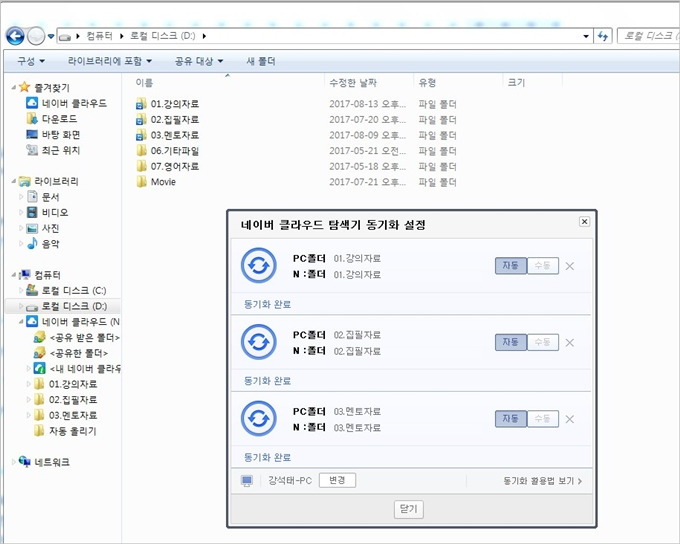Screen dimensions: 680x544
Task: Select 컴퓨터 in the address breadcrumb
Action: pos(99,36)
